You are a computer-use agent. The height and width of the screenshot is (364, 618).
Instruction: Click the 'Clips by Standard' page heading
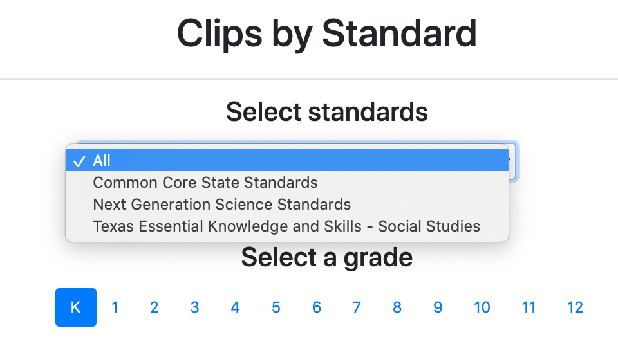pos(326,33)
